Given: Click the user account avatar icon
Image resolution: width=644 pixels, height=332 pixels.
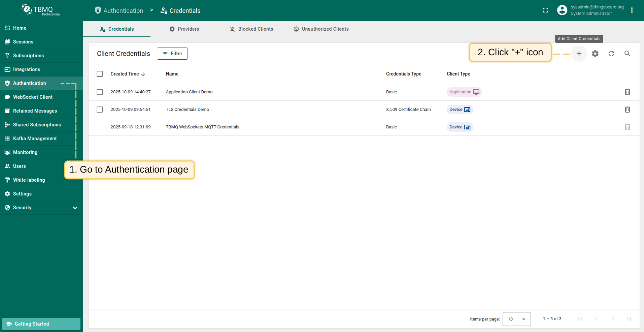Looking at the screenshot, I should (562, 10).
